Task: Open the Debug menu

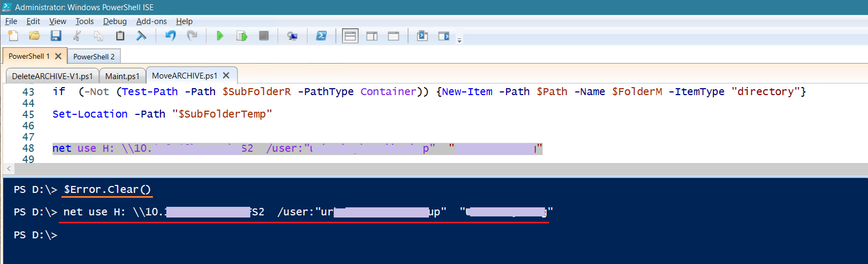Action: (x=115, y=21)
